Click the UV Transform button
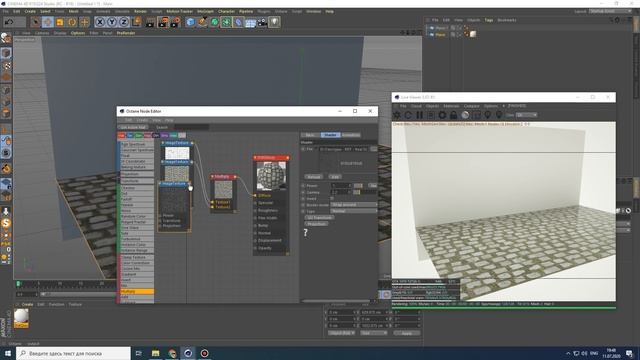 319,218
